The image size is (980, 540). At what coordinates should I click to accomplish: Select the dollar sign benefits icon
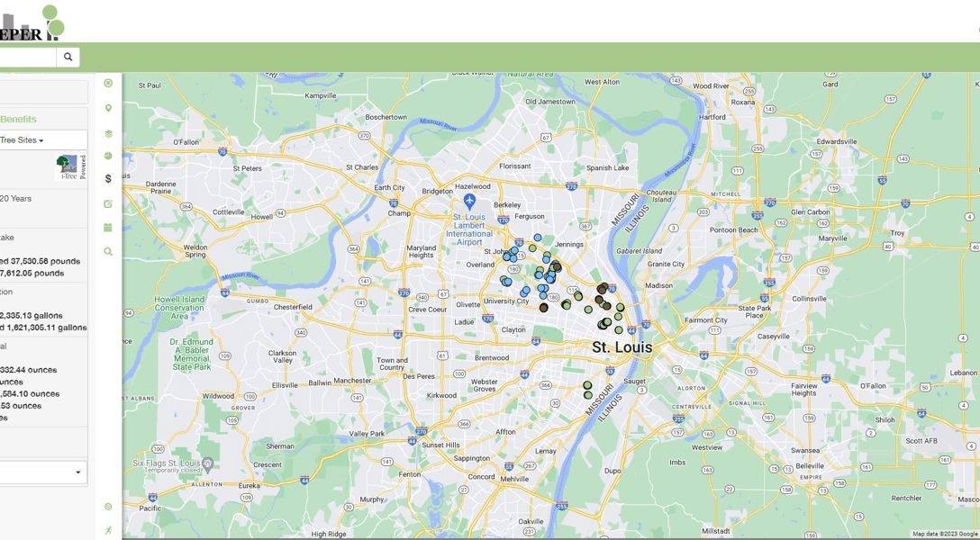click(108, 178)
